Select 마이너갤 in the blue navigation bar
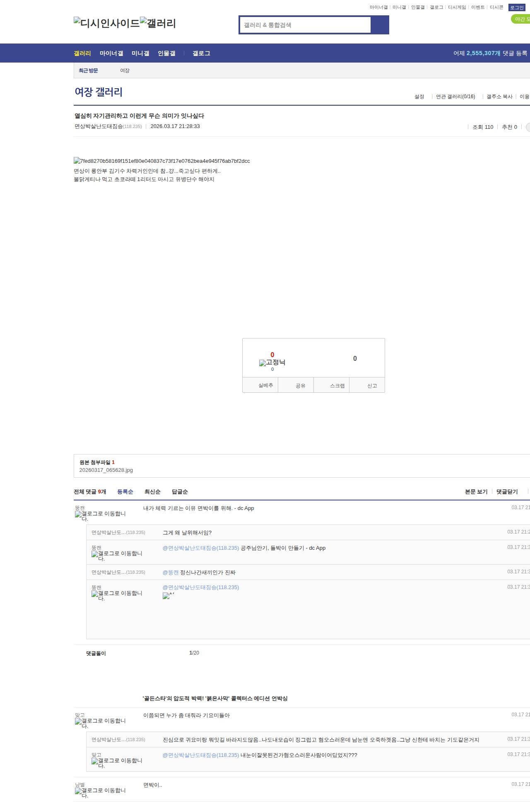 point(111,53)
